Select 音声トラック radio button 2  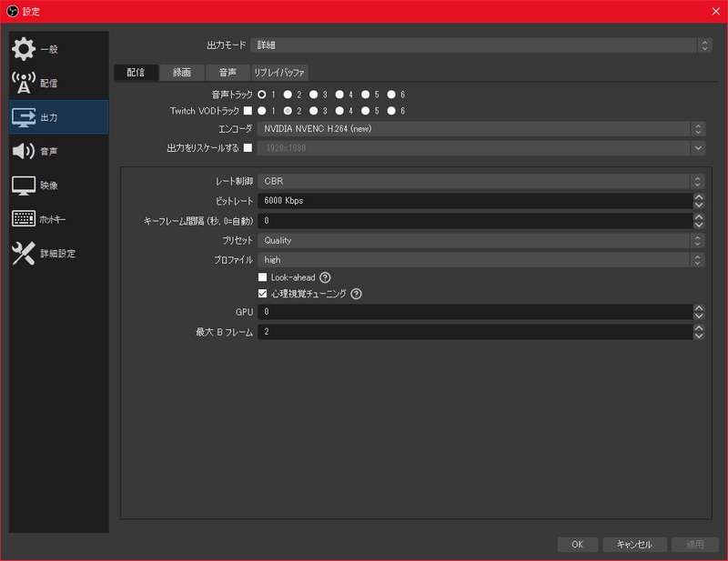point(288,95)
